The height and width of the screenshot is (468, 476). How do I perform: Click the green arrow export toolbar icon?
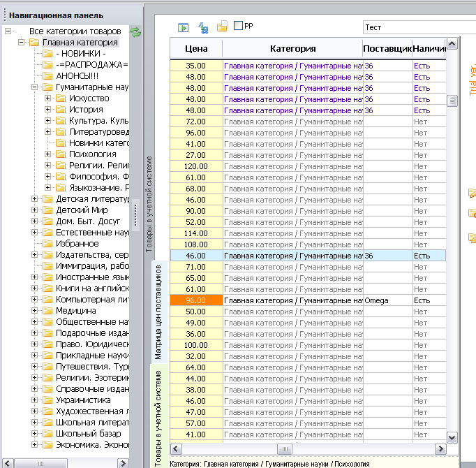coord(183,28)
